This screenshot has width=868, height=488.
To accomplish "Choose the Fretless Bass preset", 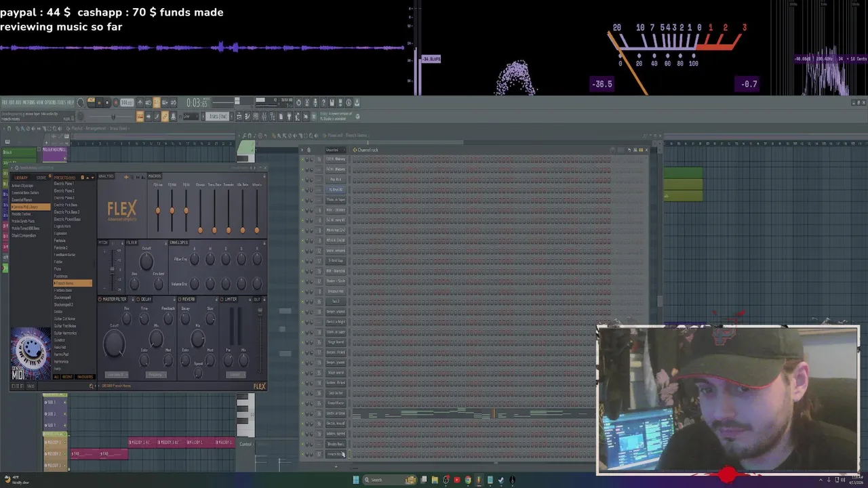I will [x=63, y=290].
